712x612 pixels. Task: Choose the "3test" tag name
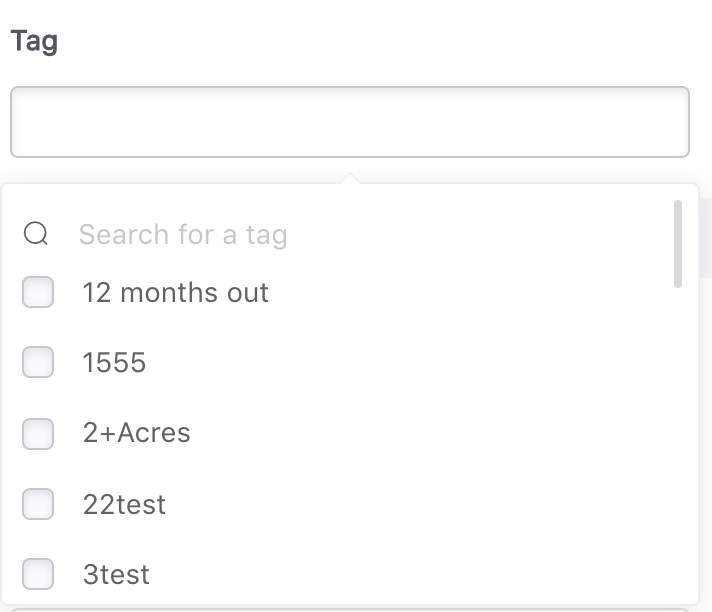pyautogui.click(x=116, y=574)
